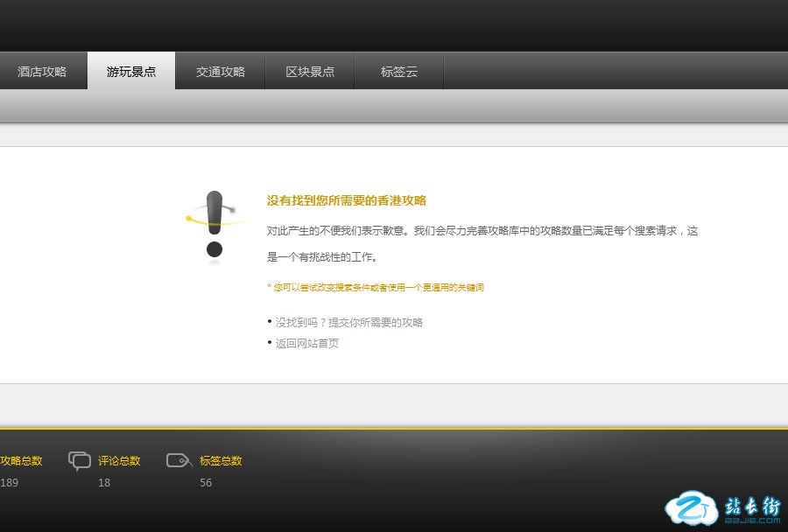Screen dimensions: 788x532
Task: Click the blue cloud logo icon
Action: coord(690,508)
